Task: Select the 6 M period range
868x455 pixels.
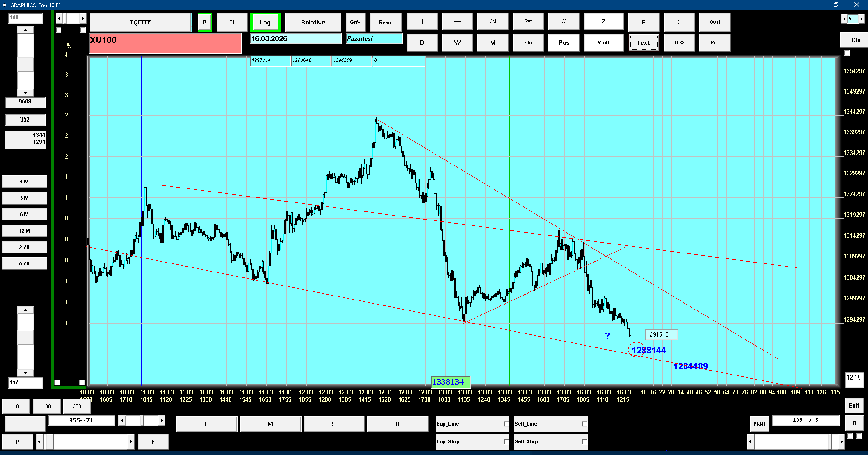Action: tap(24, 214)
